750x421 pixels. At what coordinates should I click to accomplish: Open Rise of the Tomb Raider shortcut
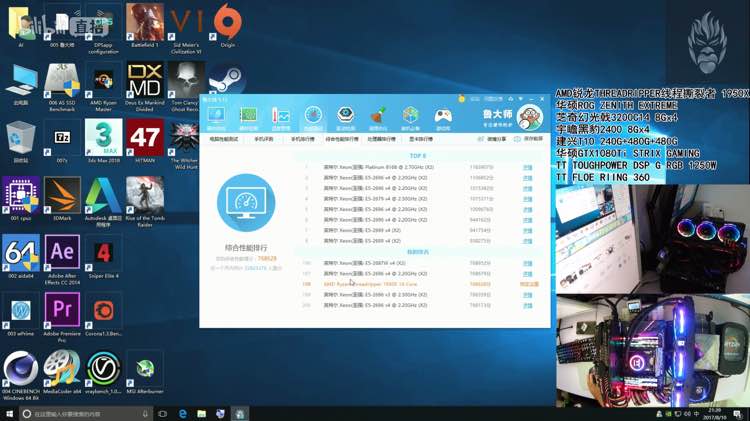click(x=144, y=202)
